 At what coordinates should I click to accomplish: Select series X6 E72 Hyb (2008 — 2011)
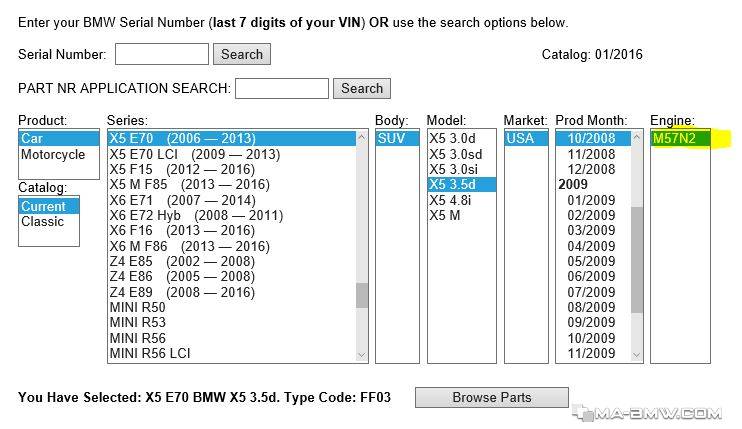pyautogui.click(x=232, y=215)
